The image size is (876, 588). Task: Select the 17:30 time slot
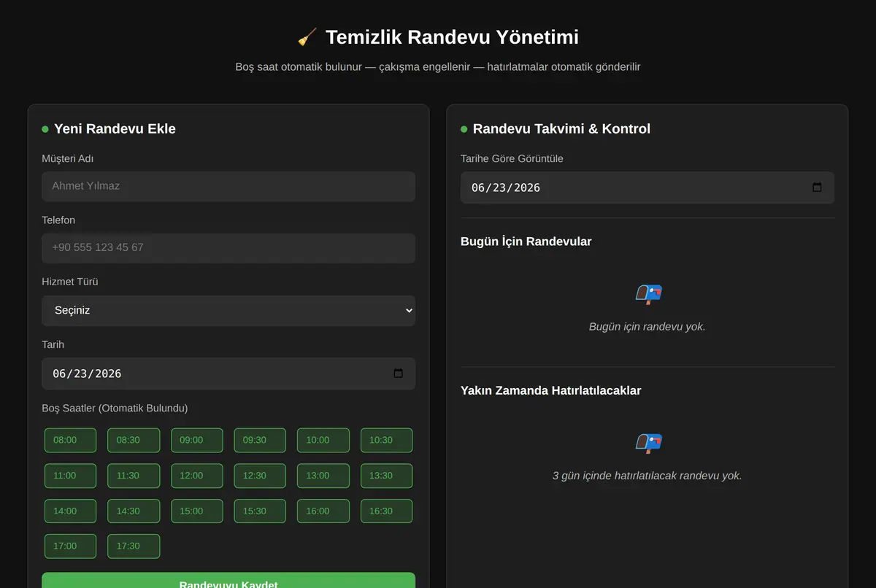coord(134,546)
